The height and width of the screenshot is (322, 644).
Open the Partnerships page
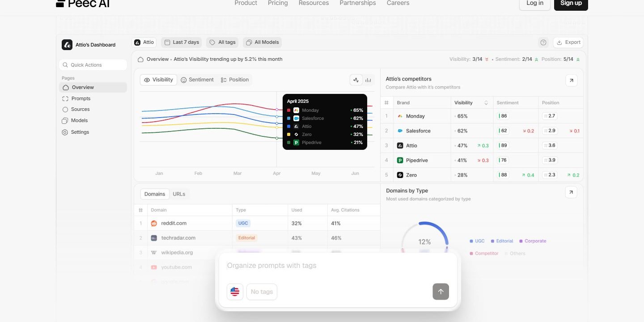[x=358, y=3]
